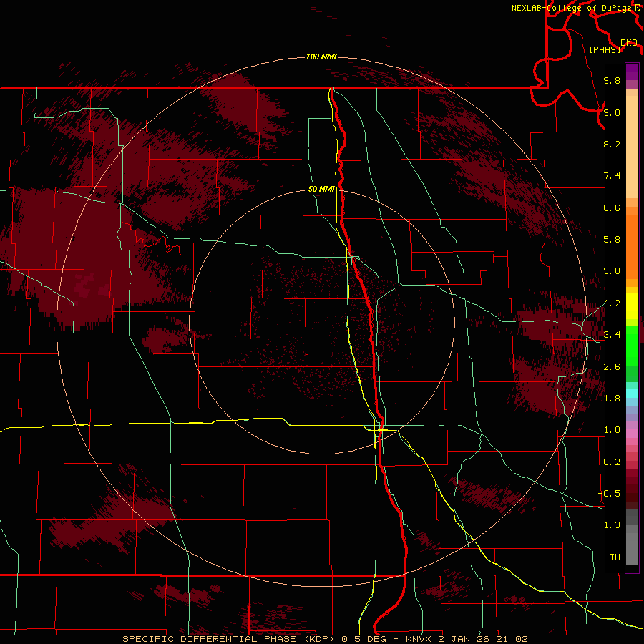Click the "NEXLAB-College of DuPage" credit text
The height and width of the screenshot is (644, 644).
pyautogui.click(x=573, y=8)
